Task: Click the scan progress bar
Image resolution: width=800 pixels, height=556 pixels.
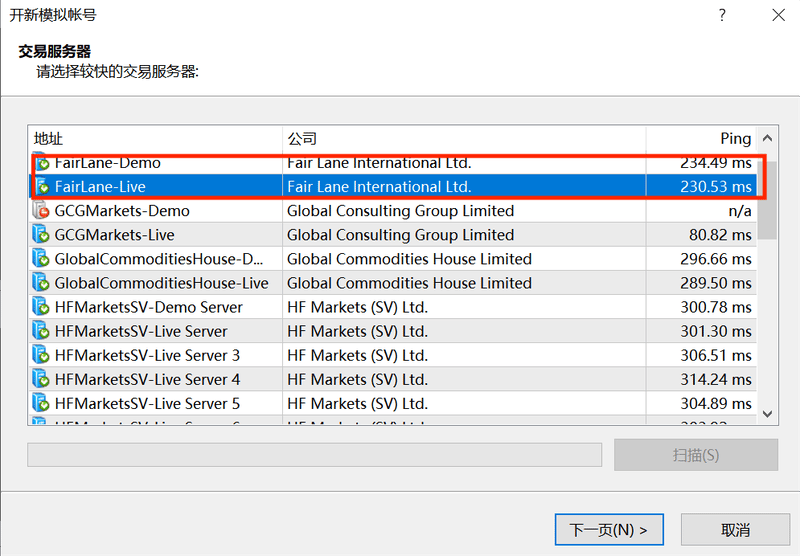Action: [315, 454]
